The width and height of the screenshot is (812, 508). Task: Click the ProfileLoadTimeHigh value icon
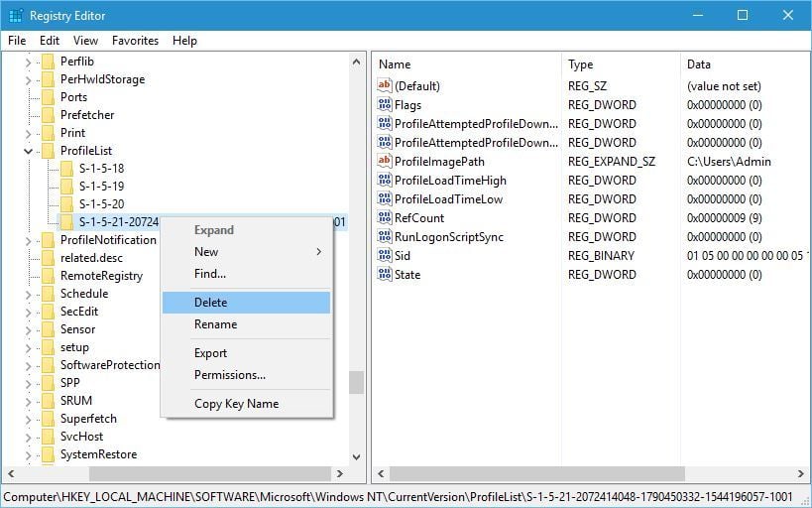pyautogui.click(x=385, y=180)
